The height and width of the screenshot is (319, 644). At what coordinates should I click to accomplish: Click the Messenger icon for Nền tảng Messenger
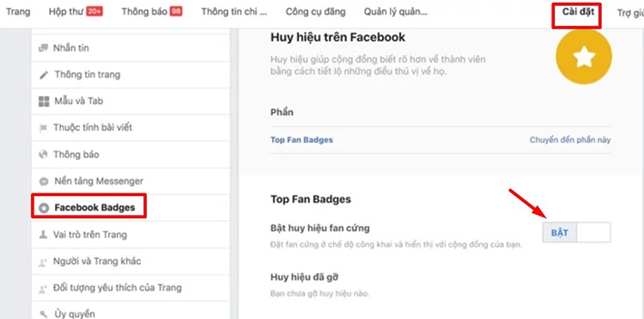[x=44, y=181]
